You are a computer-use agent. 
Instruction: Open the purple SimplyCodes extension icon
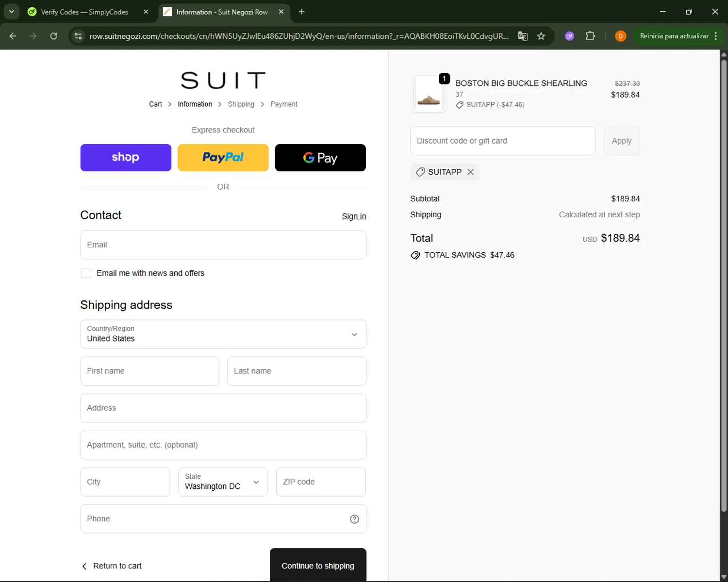[x=570, y=36]
